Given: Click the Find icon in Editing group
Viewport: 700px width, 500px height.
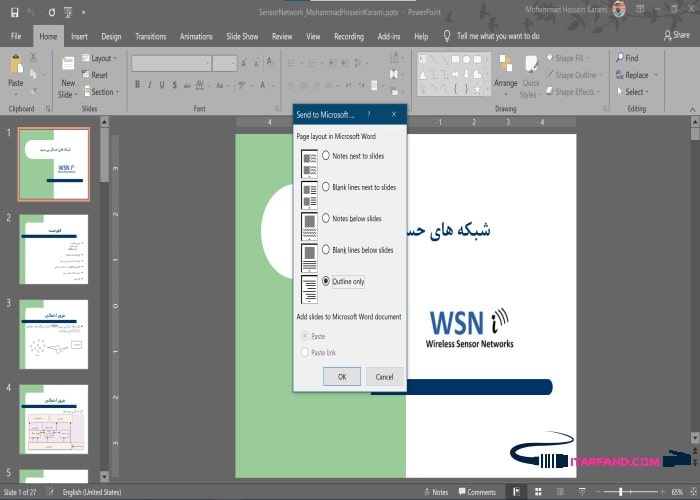Looking at the screenshot, I should click(x=625, y=58).
